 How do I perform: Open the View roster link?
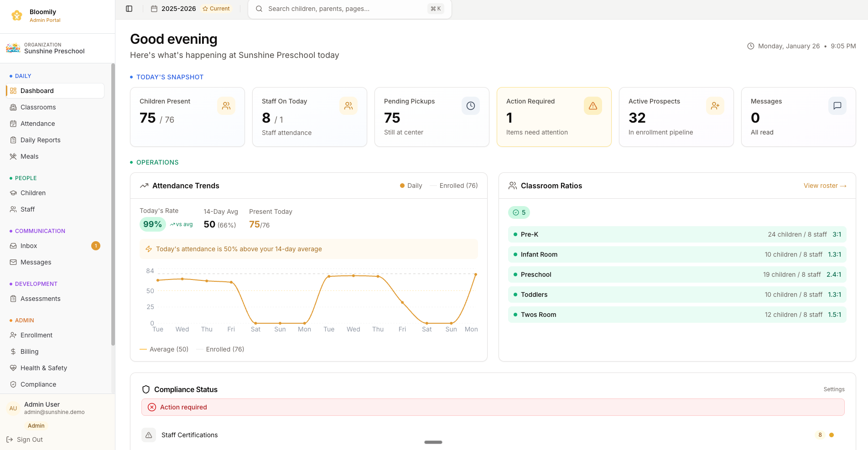click(825, 186)
